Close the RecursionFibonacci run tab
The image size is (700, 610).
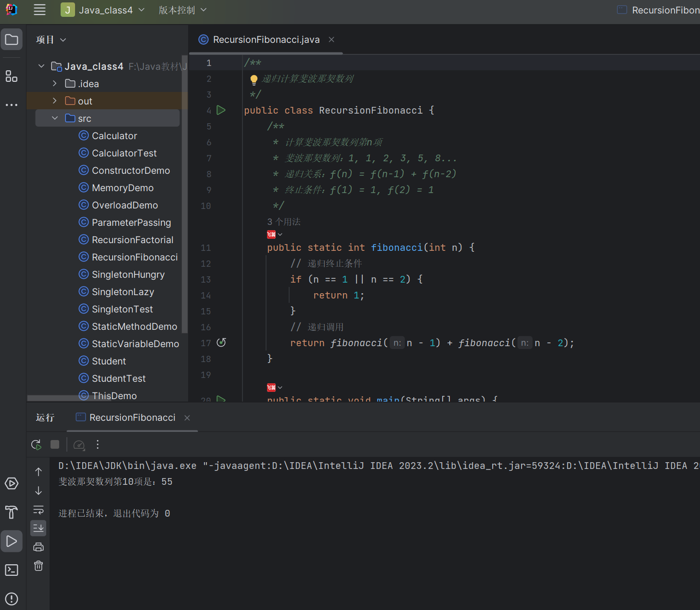pos(187,418)
